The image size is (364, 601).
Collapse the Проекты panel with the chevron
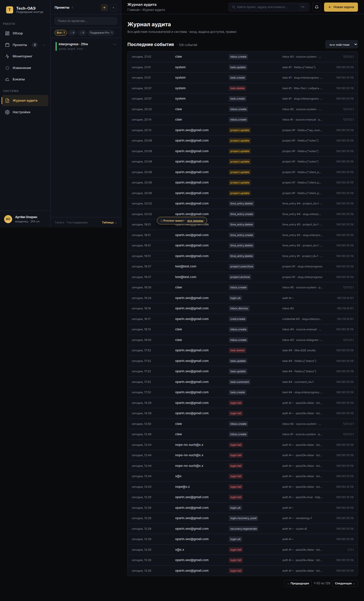[113, 8]
